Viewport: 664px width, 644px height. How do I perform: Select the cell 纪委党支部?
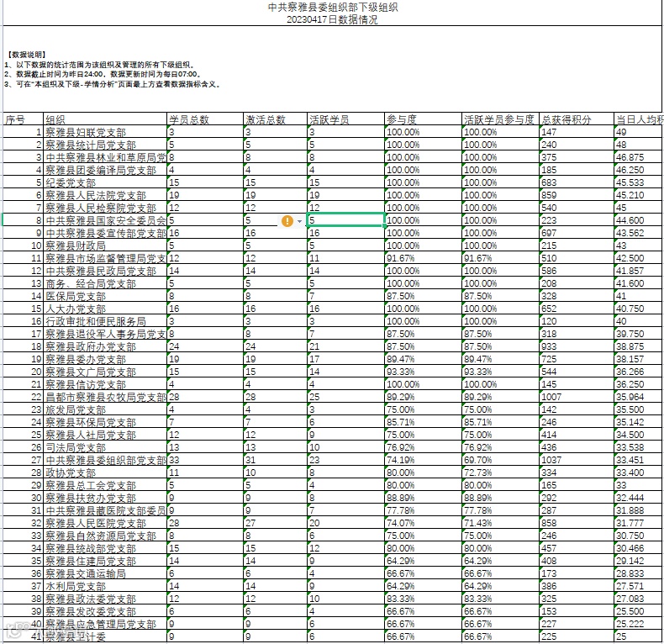(x=105, y=182)
